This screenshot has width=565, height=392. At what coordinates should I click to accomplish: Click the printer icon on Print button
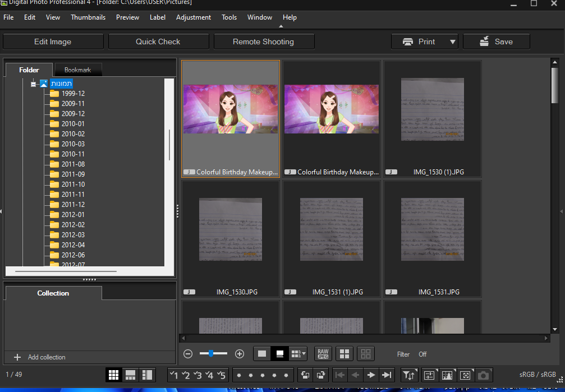point(407,42)
